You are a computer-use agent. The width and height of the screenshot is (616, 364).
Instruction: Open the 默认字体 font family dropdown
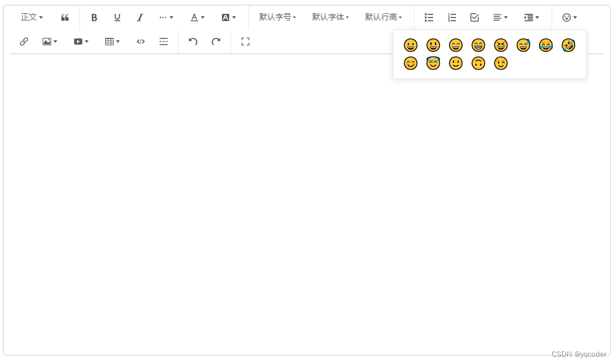click(x=330, y=17)
